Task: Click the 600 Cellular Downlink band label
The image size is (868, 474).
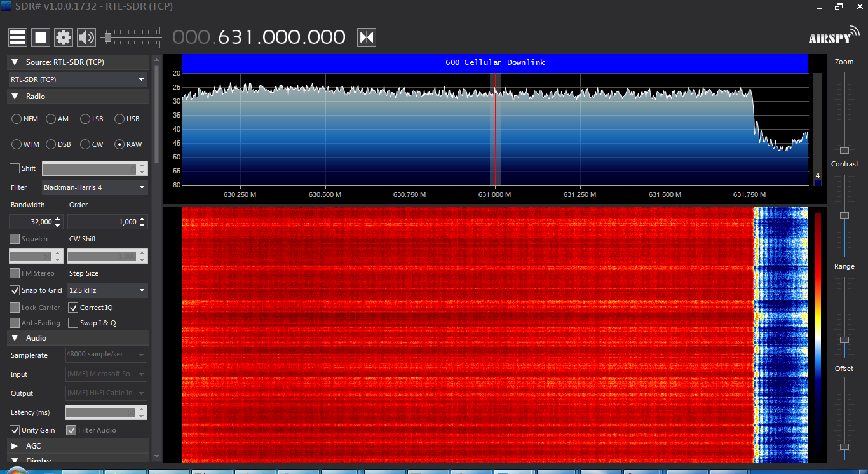Action: pyautogui.click(x=495, y=62)
